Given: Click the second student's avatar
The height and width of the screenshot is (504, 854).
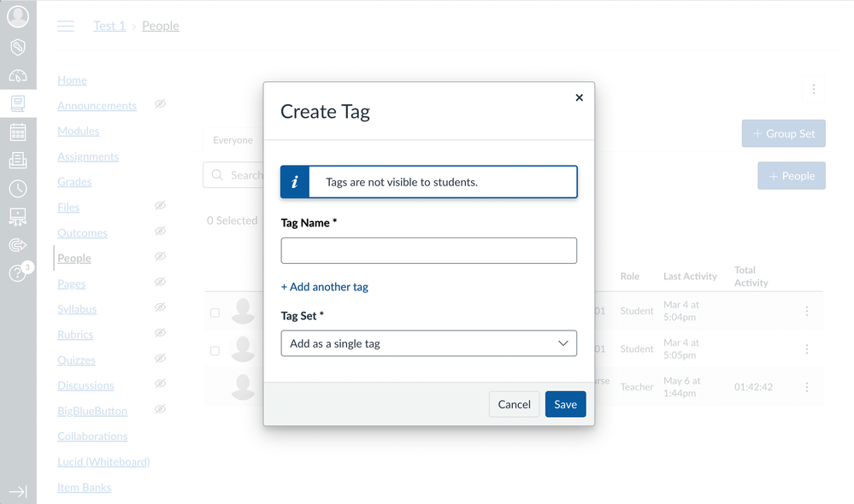Looking at the screenshot, I should [x=243, y=349].
